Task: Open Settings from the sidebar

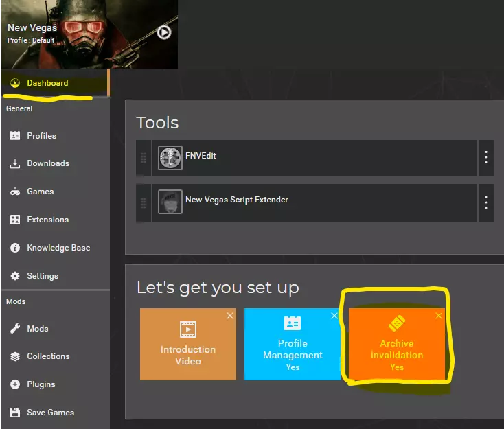Action: (x=56, y=276)
